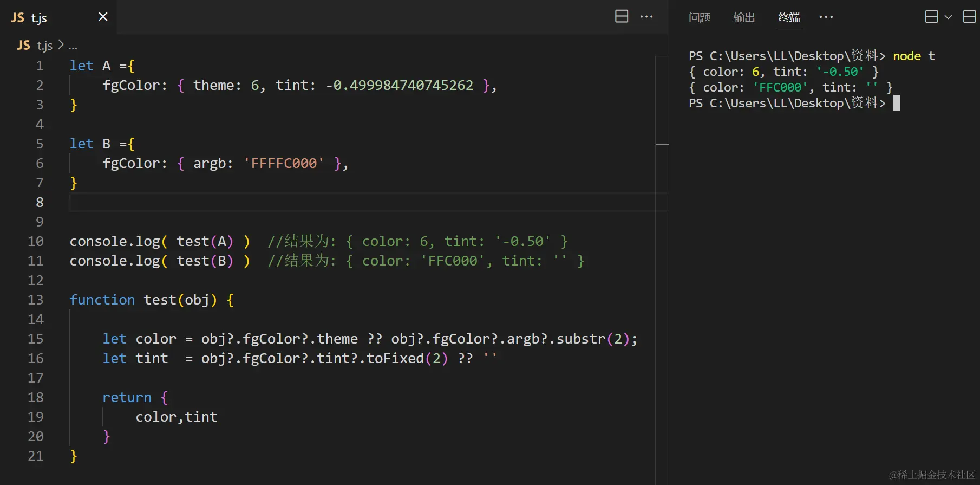Click 'color,tint' on line 19
This screenshot has height=485, width=980.
(177, 417)
